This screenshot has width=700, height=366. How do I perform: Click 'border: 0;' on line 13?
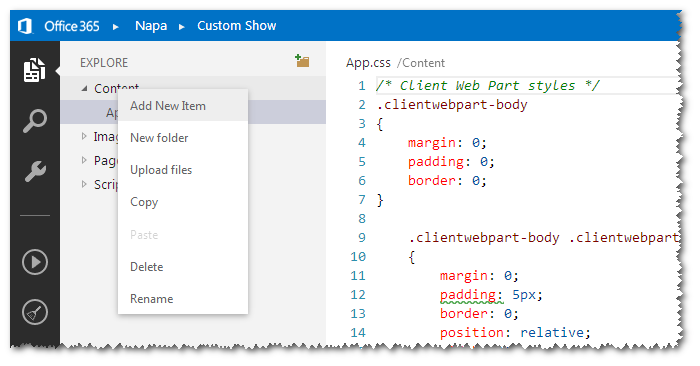[x=479, y=314]
